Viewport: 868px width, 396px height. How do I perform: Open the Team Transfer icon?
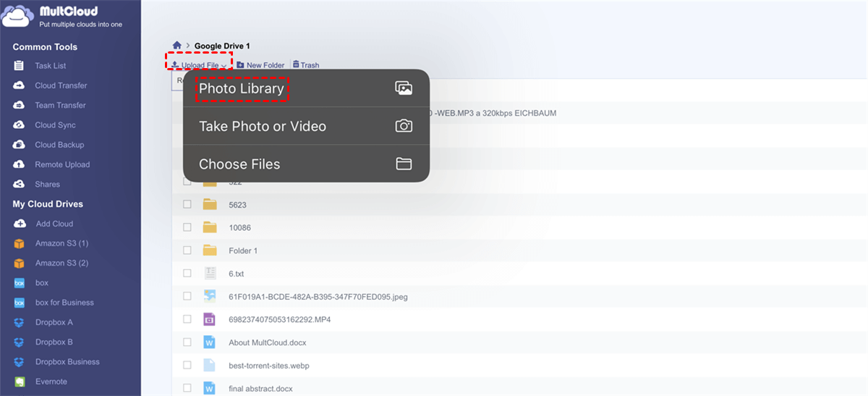[x=20, y=105]
